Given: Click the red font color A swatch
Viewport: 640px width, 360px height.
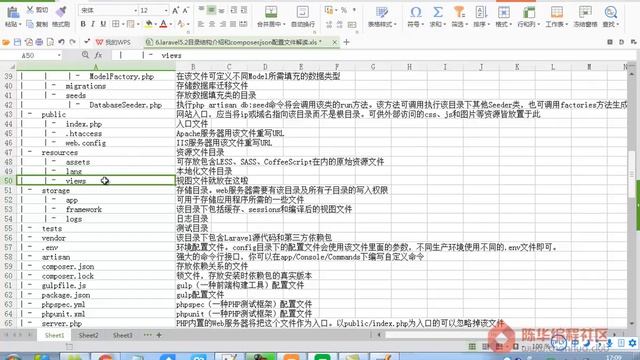Looking at the screenshot, I should tap(163, 24).
